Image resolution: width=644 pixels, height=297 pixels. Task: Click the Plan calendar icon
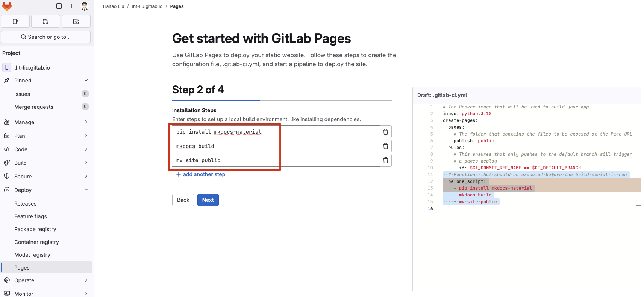pos(7,136)
